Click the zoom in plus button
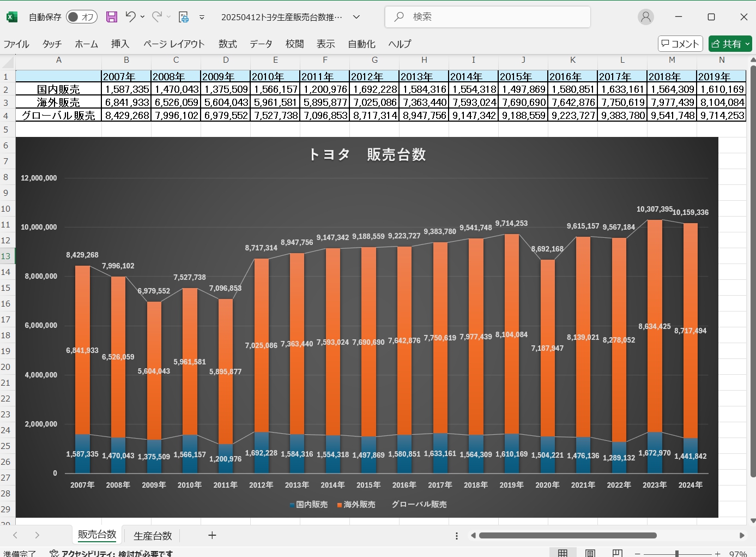The image size is (756, 557). click(x=717, y=554)
